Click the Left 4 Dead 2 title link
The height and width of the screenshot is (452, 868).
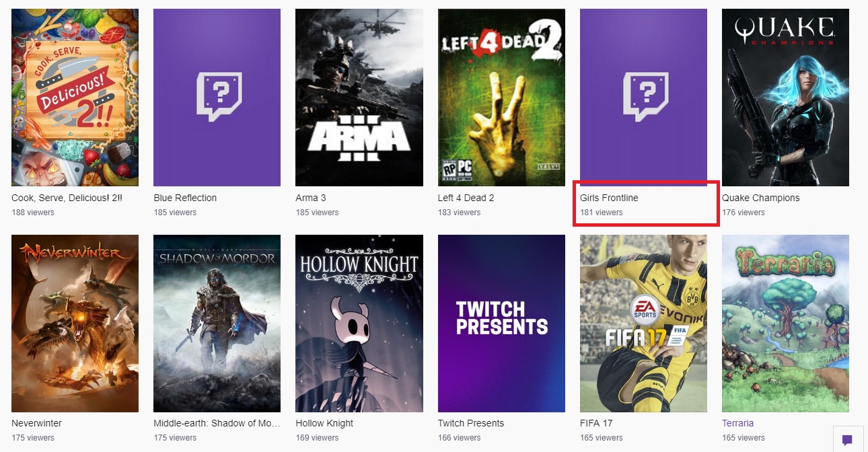coord(466,198)
